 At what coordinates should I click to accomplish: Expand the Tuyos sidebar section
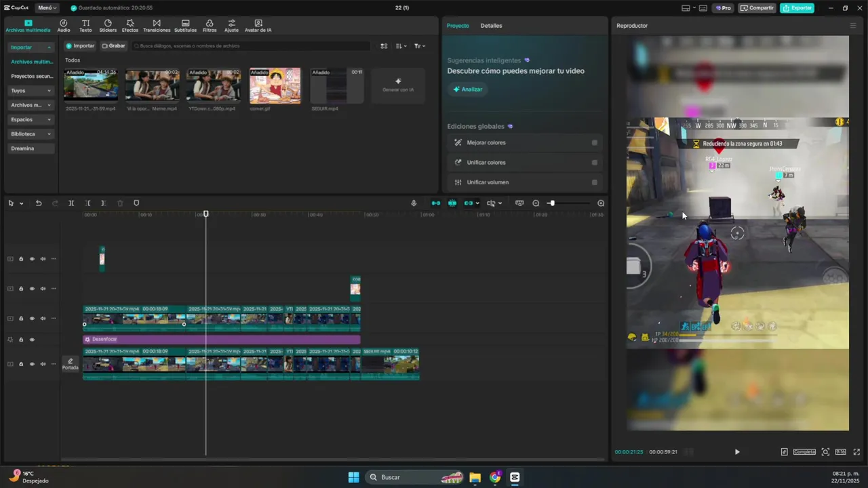[x=49, y=91]
